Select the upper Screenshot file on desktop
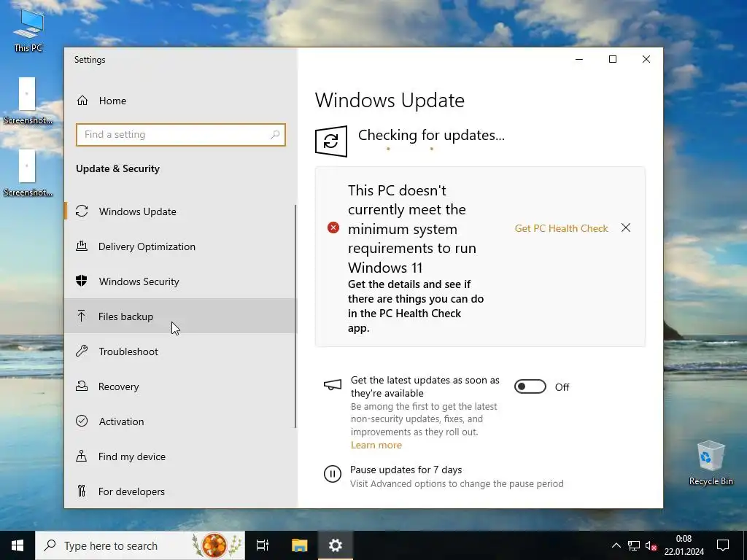 [28, 101]
